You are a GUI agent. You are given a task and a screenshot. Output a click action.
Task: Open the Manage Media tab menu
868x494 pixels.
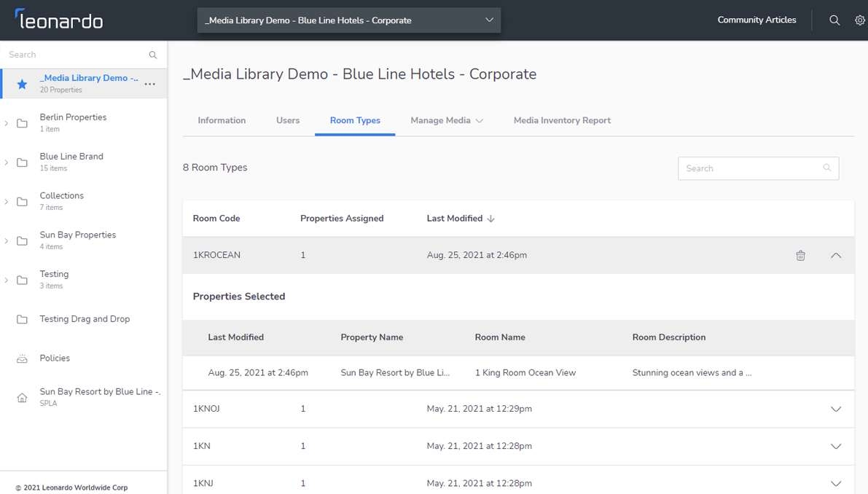coord(447,121)
